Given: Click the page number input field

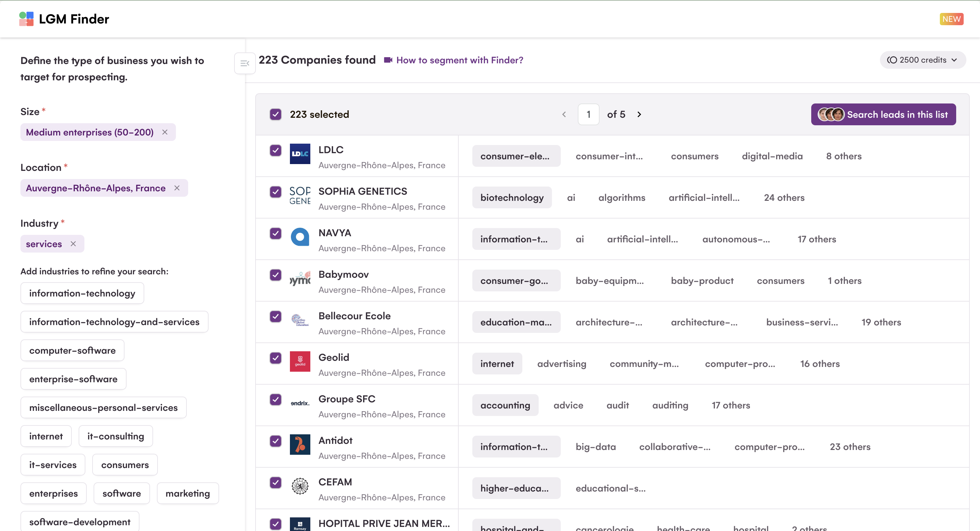Looking at the screenshot, I should (588, 115).
